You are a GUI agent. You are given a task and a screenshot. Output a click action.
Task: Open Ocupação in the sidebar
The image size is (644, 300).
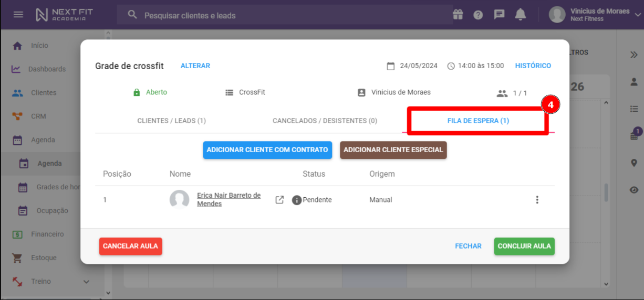point(52,211)
